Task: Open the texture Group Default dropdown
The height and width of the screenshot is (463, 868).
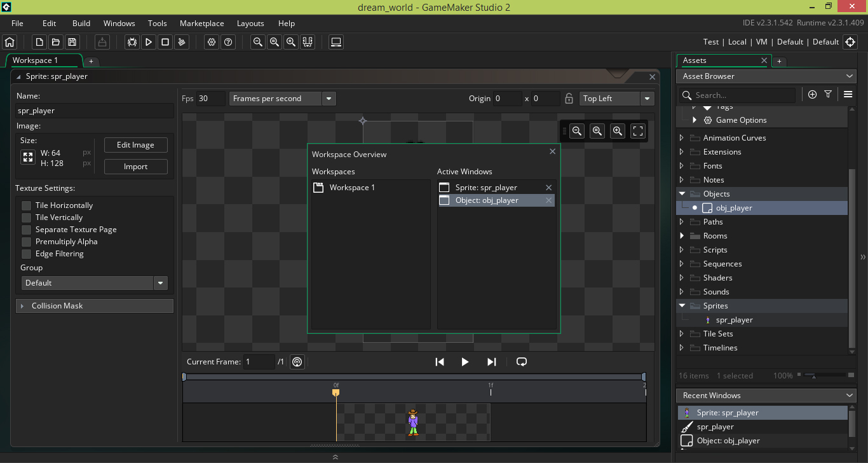Action: click(x=94, y=283)
